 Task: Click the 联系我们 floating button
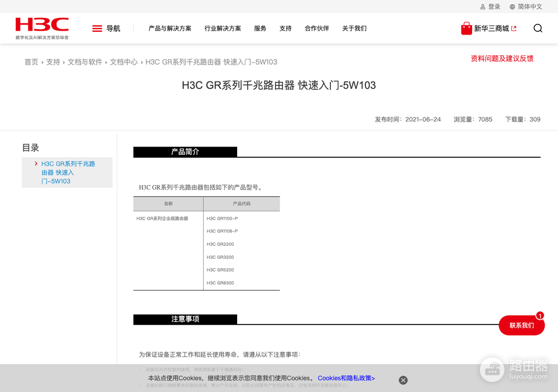coord(521,325)
